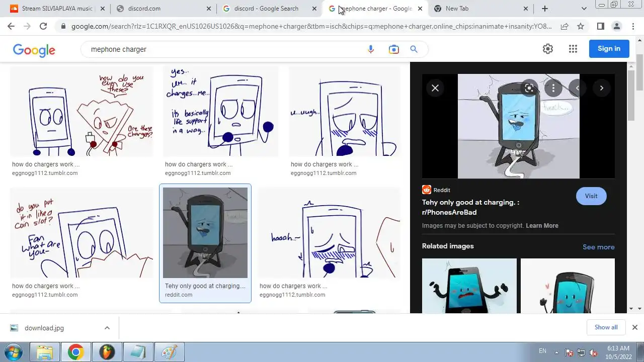Click the view site information lock icon
This screenshot has width=644, height=362.
pos(63,26)
